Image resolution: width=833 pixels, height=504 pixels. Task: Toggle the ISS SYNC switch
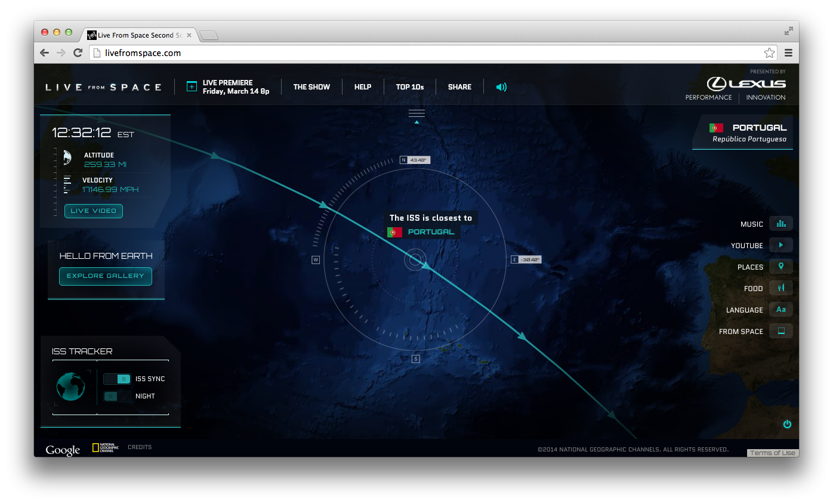[x=117, y=379]
